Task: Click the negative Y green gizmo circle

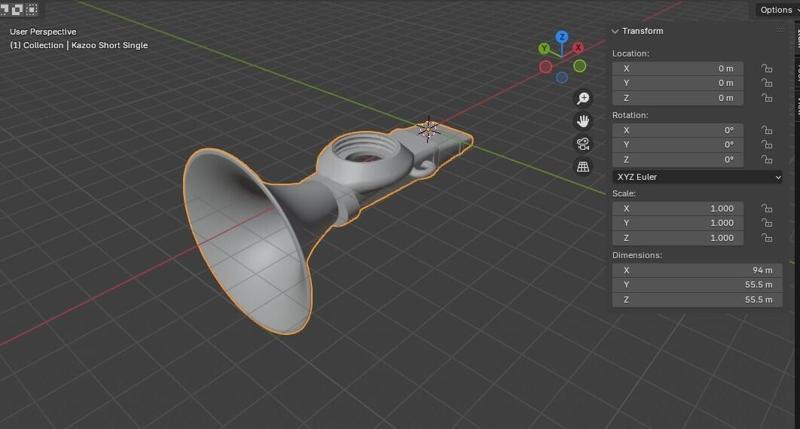Action: (580, 66)
